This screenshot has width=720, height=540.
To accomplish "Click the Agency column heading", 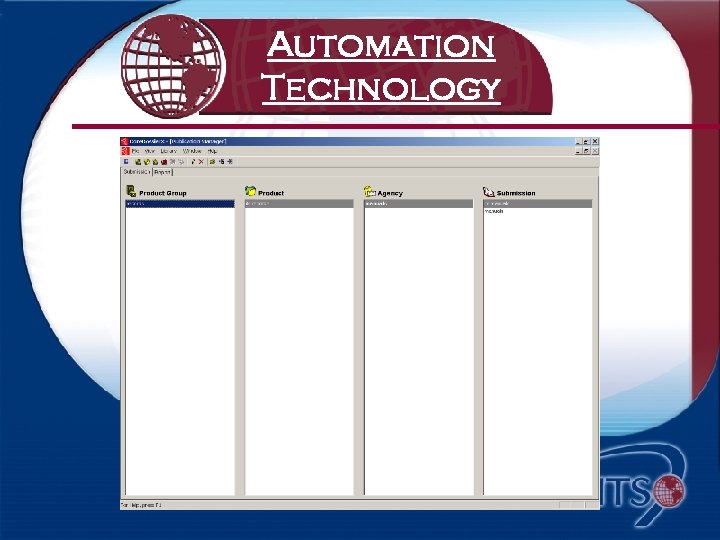I will pyautogui.click(x=390, y=193).
